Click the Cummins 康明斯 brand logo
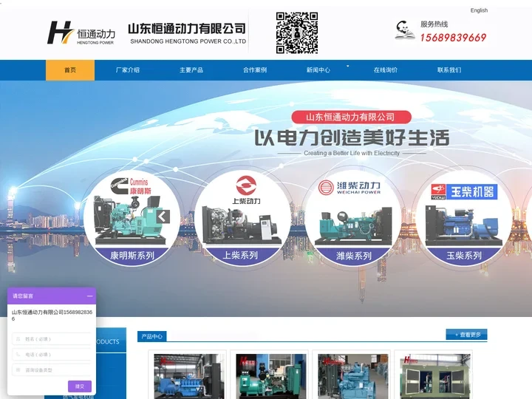Screen dimensions: 532x399 pos(131,186)
